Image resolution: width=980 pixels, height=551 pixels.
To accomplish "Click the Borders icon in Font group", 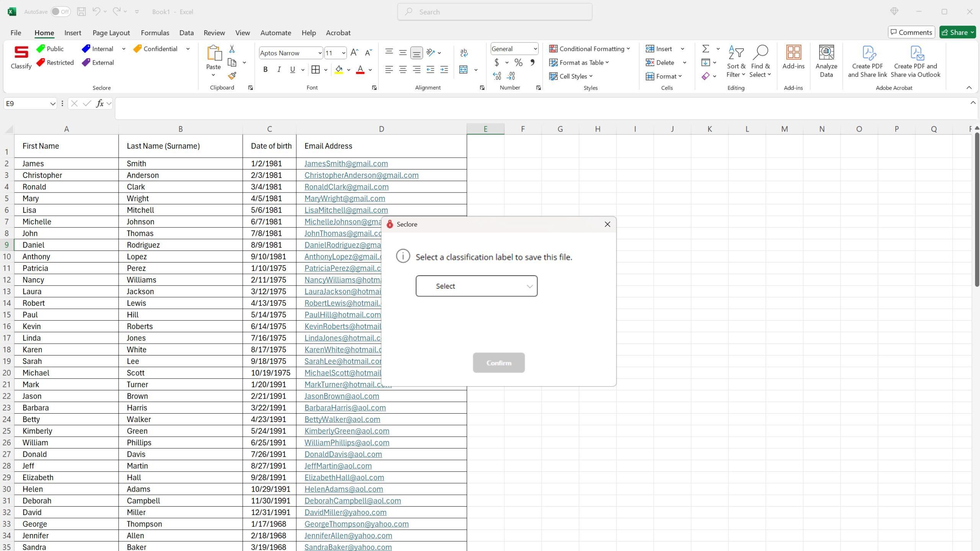I will coord(315,70).
